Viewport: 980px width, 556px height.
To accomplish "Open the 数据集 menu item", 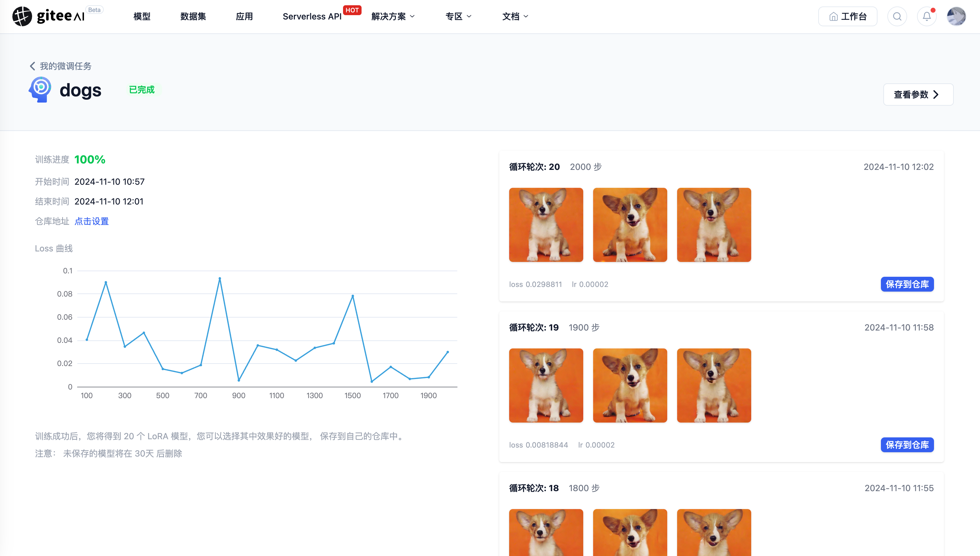I will 193,16.
